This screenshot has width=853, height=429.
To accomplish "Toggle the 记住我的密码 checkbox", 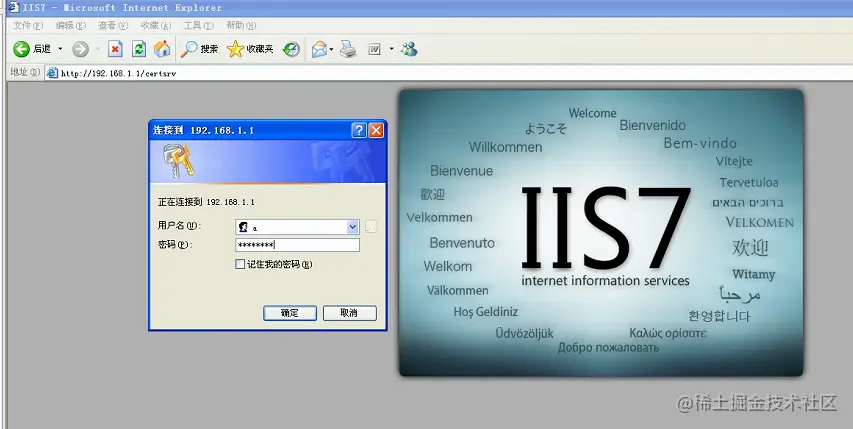I will pyautogui.click(x=240, y=264).
